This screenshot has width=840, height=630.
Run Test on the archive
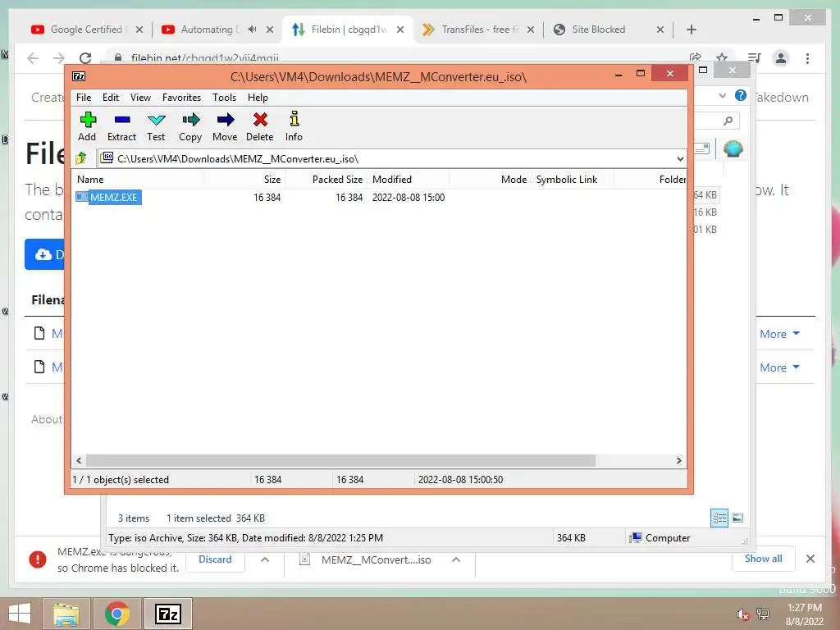pos(156,126)
